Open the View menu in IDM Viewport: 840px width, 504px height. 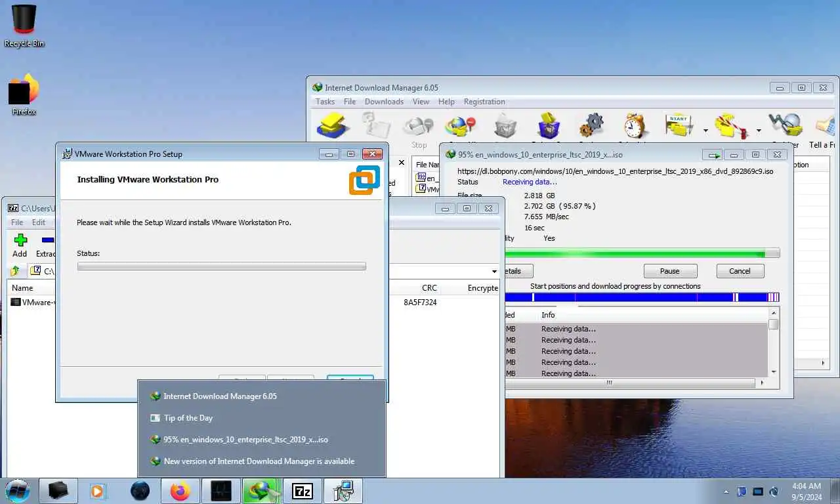coord(421,102)
